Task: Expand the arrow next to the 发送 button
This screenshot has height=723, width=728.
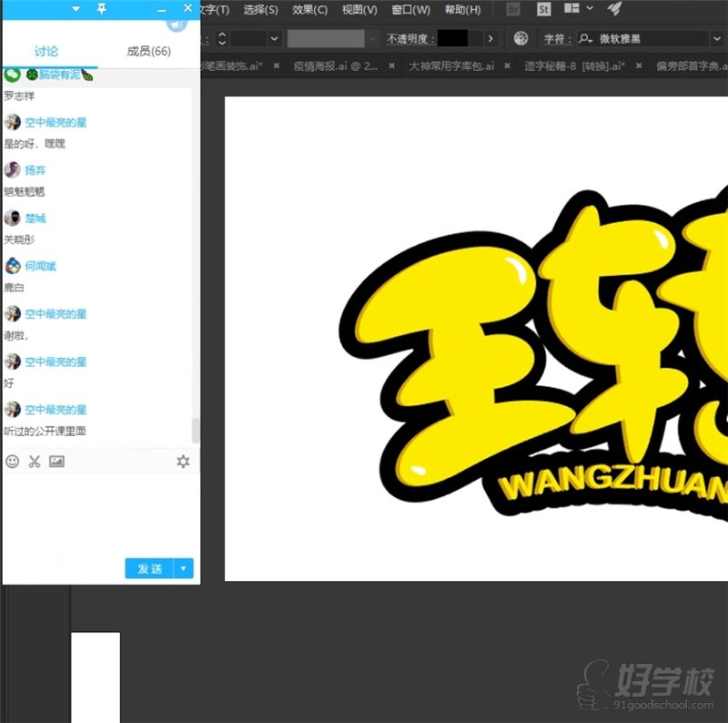Action: (180, 567)
